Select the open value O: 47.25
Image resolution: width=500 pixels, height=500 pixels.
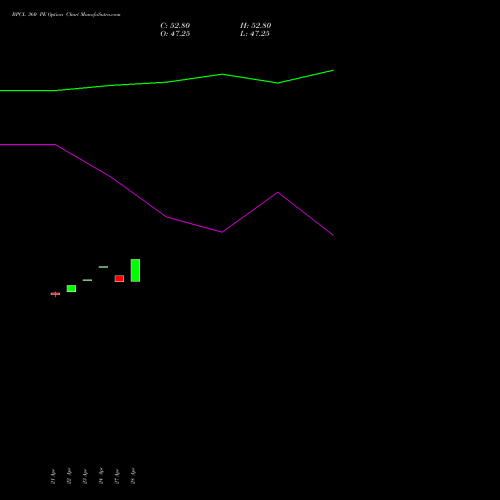click(175, 34)
